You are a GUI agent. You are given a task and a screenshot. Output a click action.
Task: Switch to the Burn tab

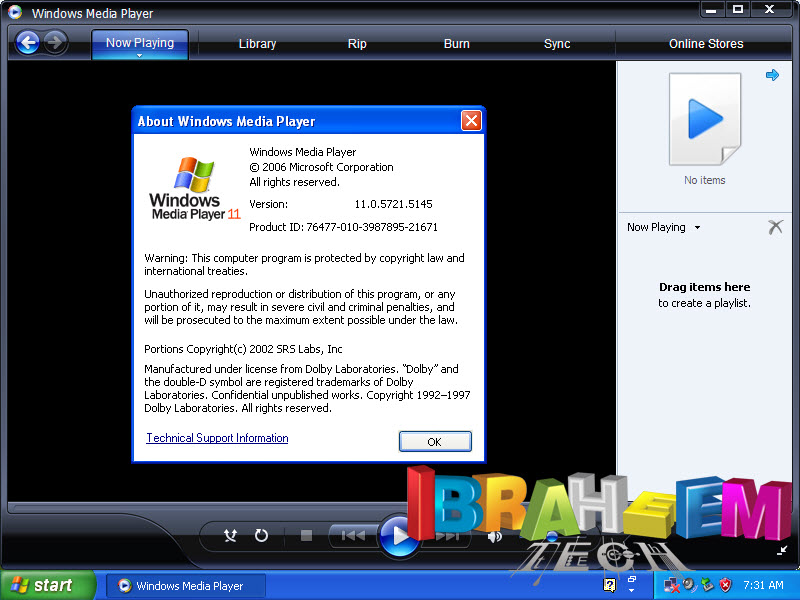[x=456, y=44]
